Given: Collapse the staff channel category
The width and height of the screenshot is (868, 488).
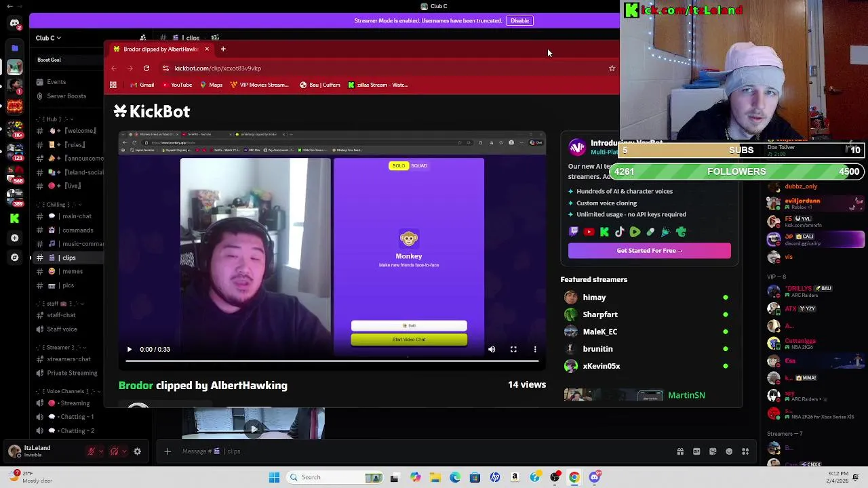Looking at the screenshot, I should [59, 304].
